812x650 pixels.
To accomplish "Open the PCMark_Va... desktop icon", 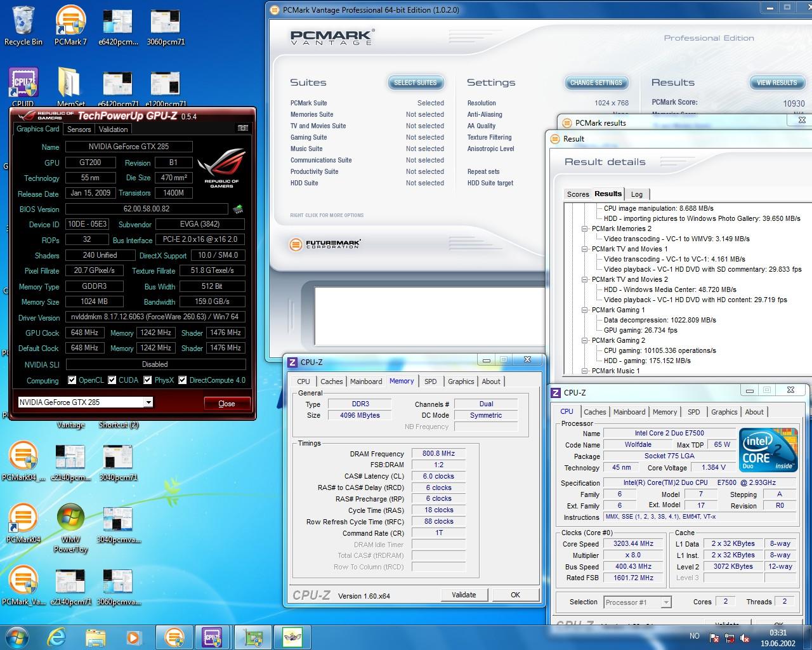I will pyautogui.click(x=23, y=585).
